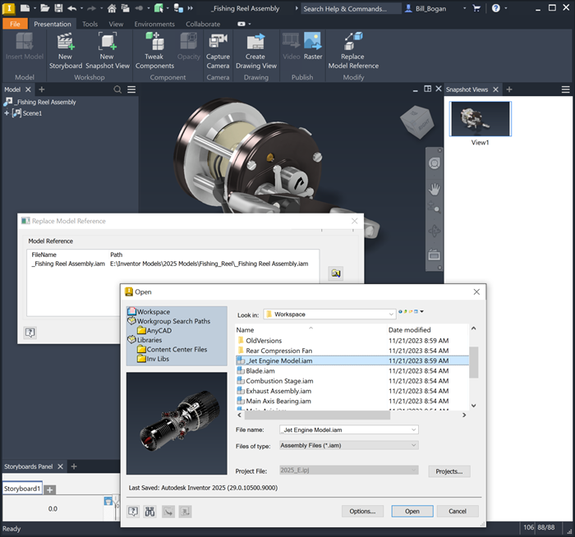The image size is (575, 537).
Task: Switch to the Tools ribbon tab
Action: point(90,24)
